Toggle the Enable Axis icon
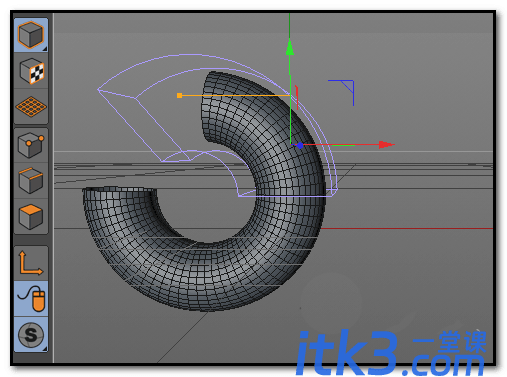507x377 pixels. point(31,263)
